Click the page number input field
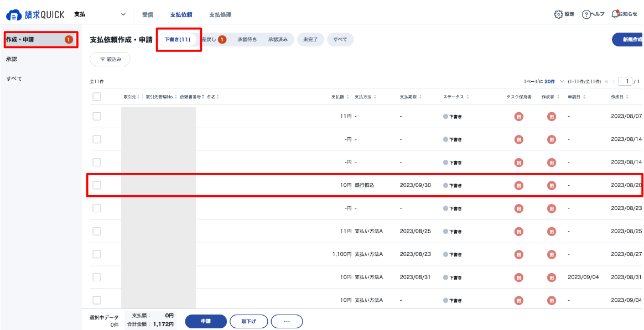Image resolution: width=644 pixels, height=330 pixels. click(x=625, y=81)
